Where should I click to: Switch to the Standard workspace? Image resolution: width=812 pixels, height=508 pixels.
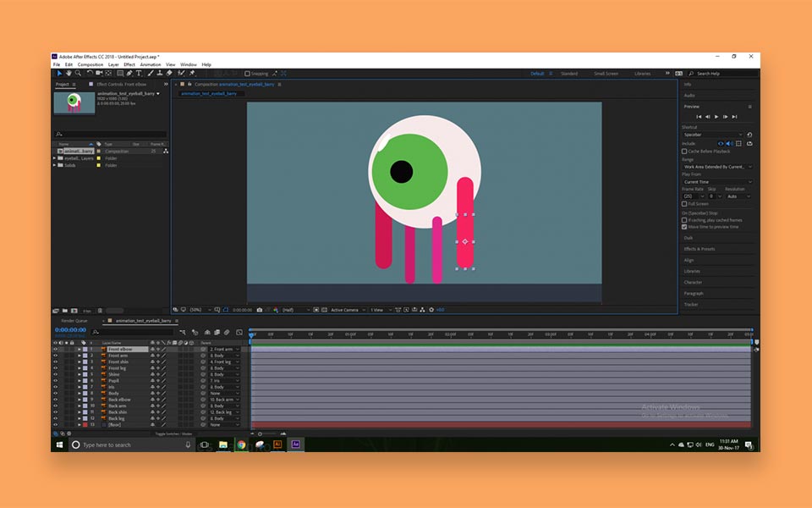pyautogui.click(x=569, y=74)
